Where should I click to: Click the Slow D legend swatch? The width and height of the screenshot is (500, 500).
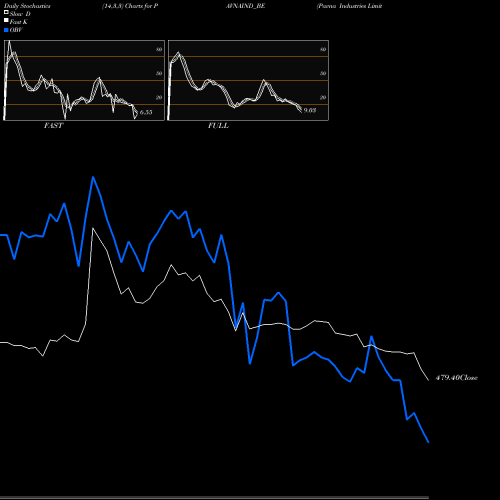click(x=6, y=12)
